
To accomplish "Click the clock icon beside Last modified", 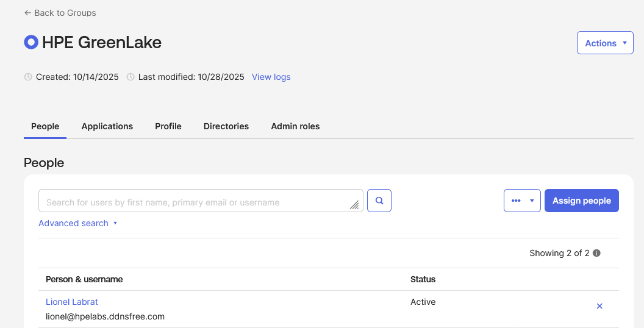I will point(130,77).
